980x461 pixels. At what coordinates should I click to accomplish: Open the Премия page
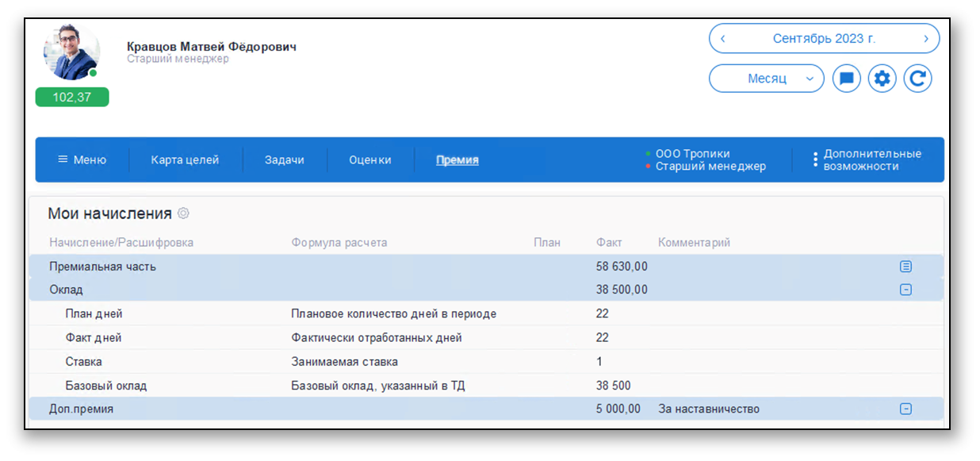pyautogui.click(x=457, y=159)
